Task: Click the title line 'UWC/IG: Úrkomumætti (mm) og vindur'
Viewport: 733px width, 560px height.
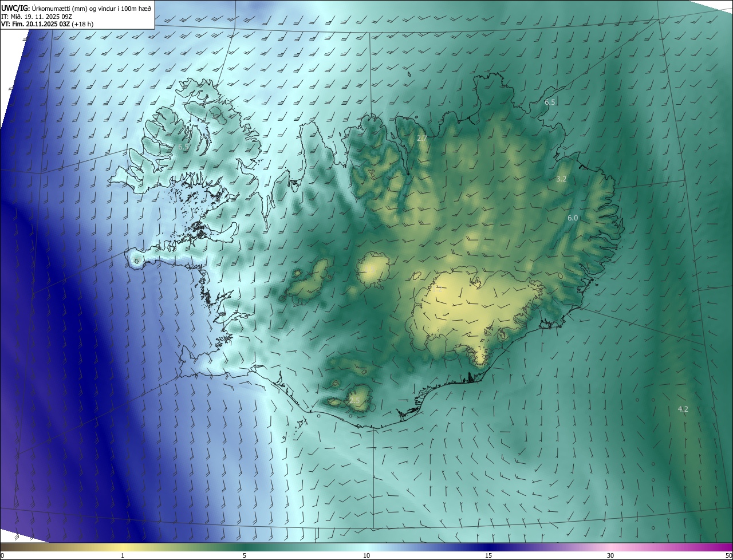Action: tap(77, 7)
